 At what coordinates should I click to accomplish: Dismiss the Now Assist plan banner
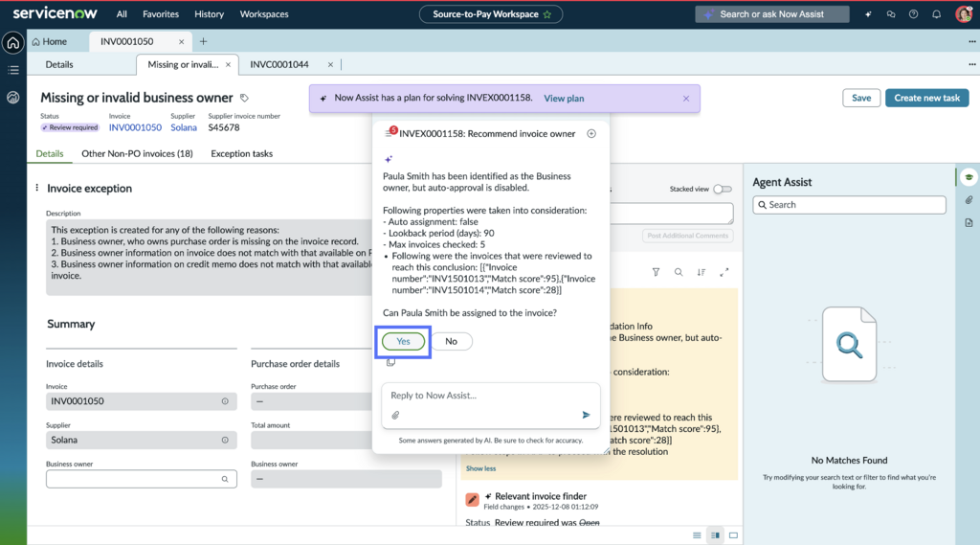click(686, 99)
